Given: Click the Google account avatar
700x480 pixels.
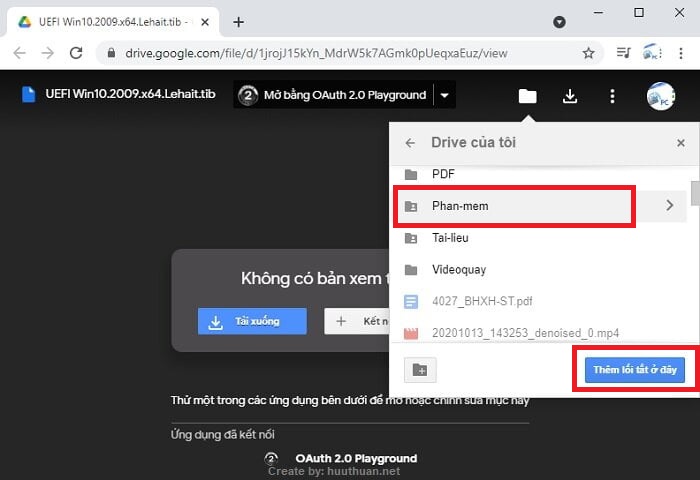Looking at the screenshot, I should [x=660, y=96].
